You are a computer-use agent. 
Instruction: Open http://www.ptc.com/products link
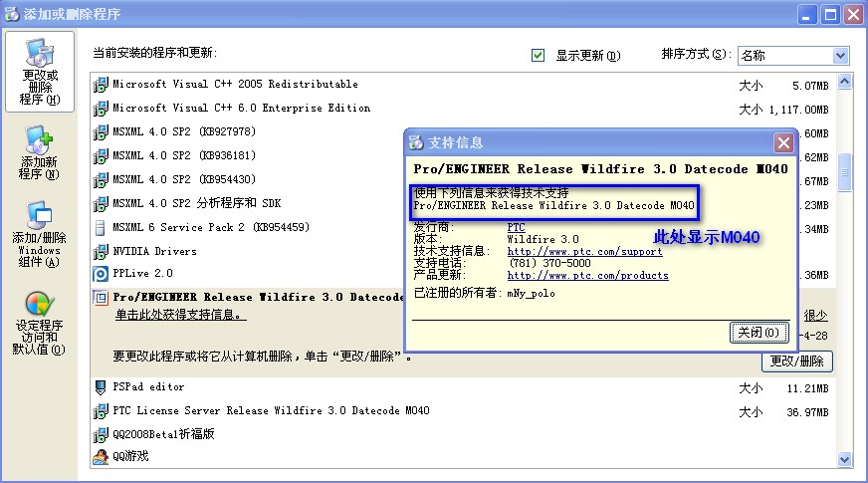click(588, 275)
